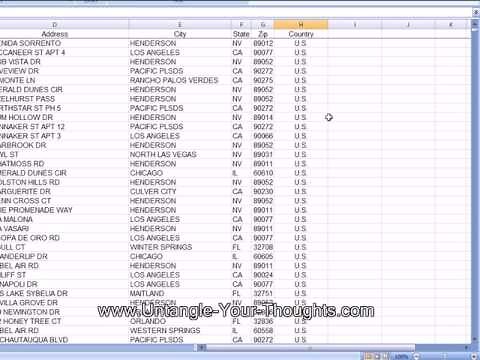Click the vertical scrollbar up arrow
The image size is (480, 360).
[475, 24]
